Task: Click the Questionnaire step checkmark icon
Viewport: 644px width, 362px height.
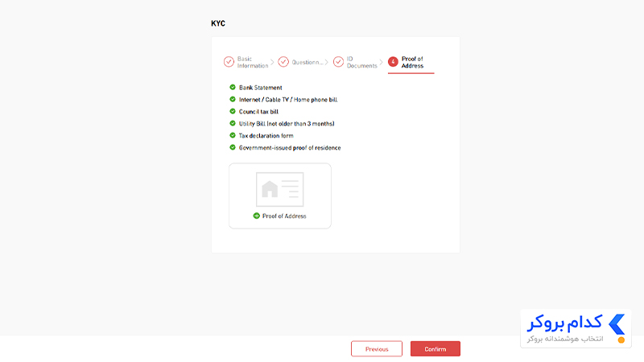Action: (x=283, y=62)
